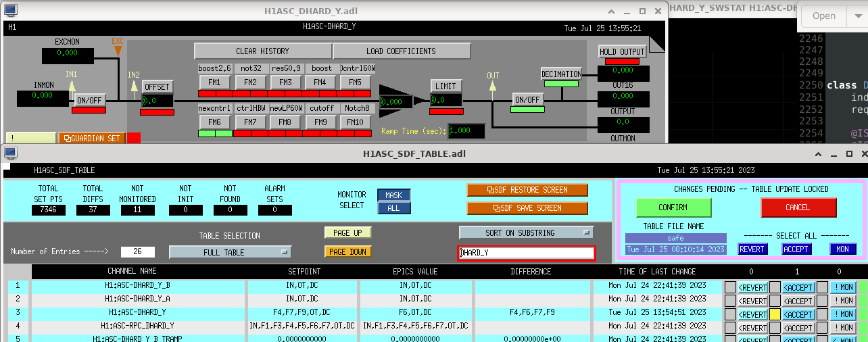Click the OUT test point arrow
This screenshot has height=342, width=868.
[x=493, y=86]
